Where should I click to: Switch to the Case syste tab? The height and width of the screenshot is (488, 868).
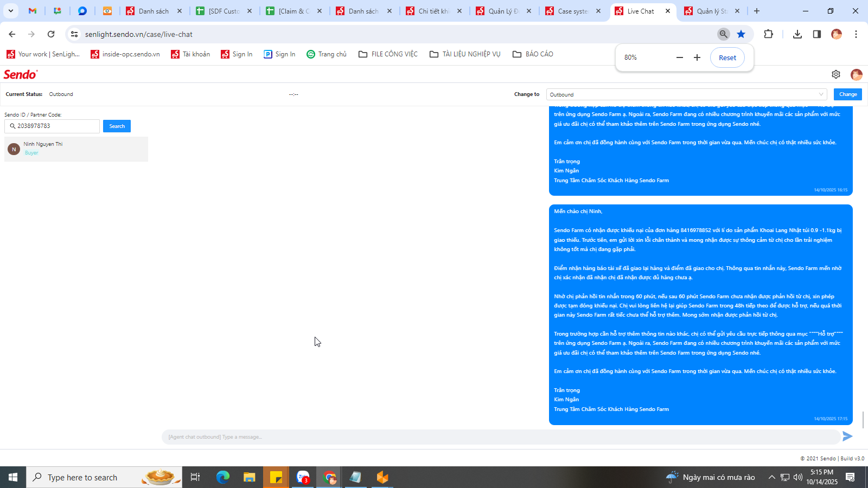(574, 11)
